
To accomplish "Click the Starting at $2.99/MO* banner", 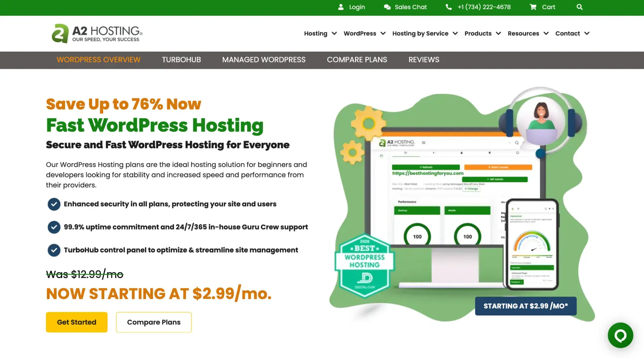I will pyautogui.click(x=526, y=306).
